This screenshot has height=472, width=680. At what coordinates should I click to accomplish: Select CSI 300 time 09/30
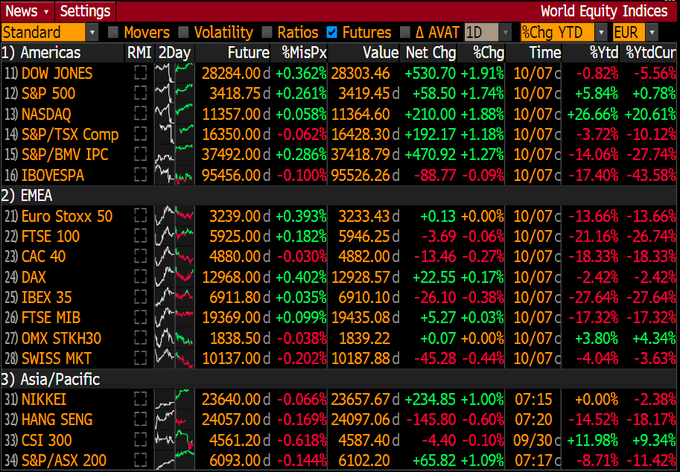tap(533, 440)
